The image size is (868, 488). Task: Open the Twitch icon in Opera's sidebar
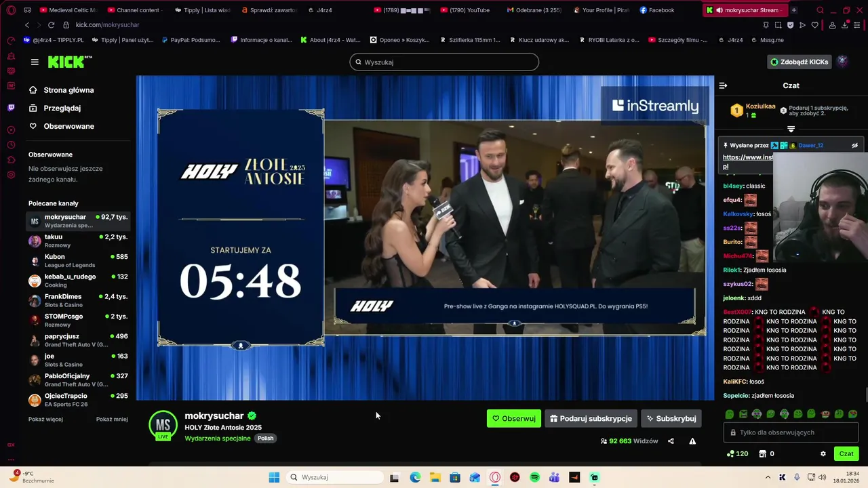pos(11,108)
